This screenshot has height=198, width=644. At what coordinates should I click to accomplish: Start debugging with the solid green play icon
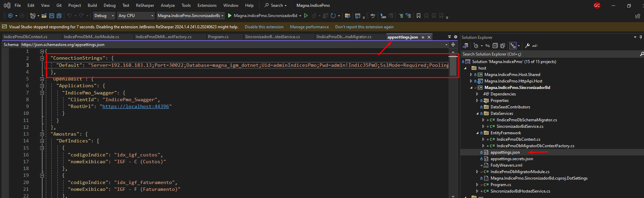pos(230,16)
